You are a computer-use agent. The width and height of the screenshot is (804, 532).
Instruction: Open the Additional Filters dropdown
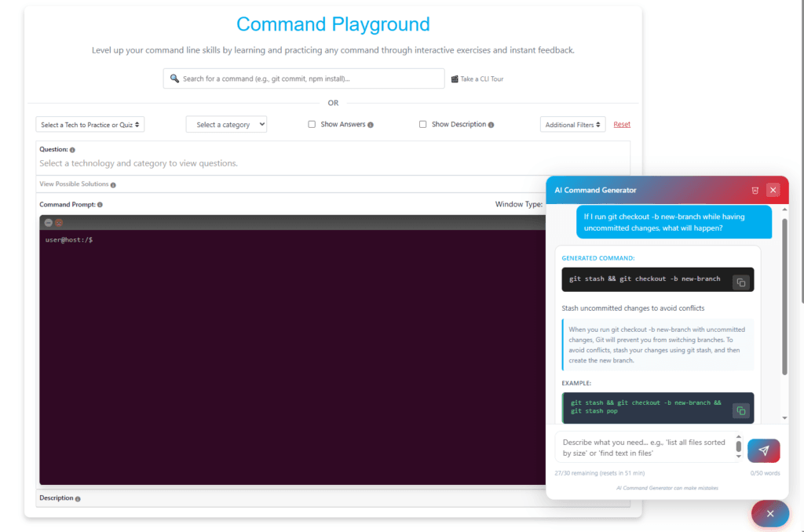(x=573, y=125)
